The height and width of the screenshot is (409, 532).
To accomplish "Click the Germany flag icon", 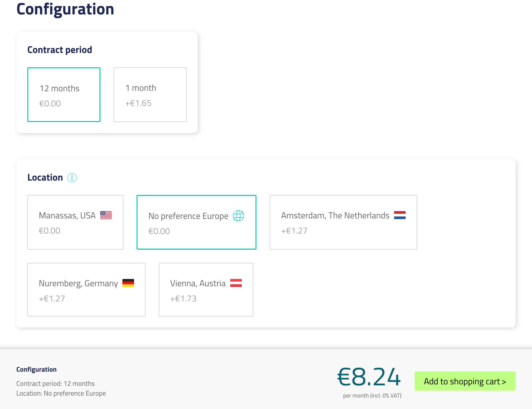I will point(128,283).
